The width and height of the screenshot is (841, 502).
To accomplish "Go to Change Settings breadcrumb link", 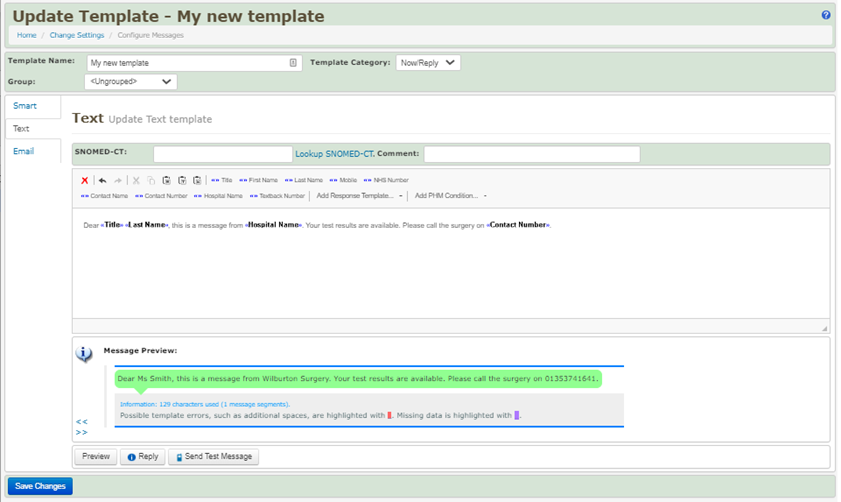I will click(77, 35).
